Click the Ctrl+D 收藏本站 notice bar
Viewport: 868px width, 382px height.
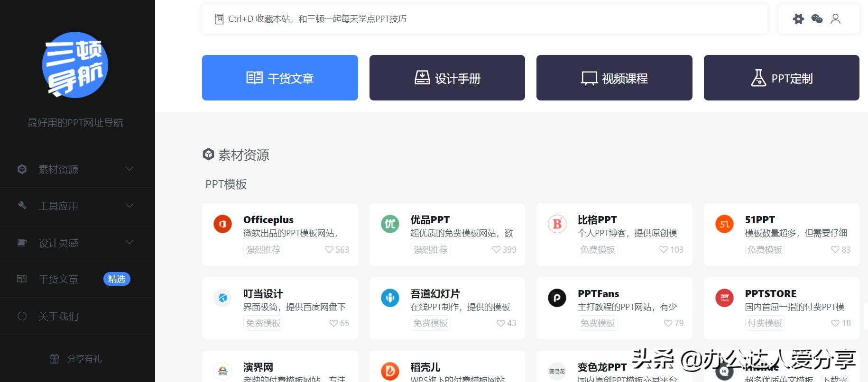tap(485, 19)
